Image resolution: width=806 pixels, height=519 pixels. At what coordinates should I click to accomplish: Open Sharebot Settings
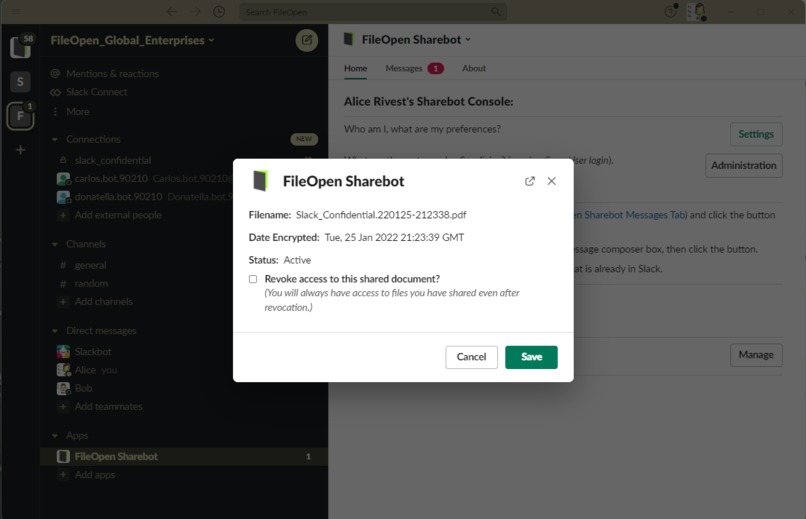(756, 134)
